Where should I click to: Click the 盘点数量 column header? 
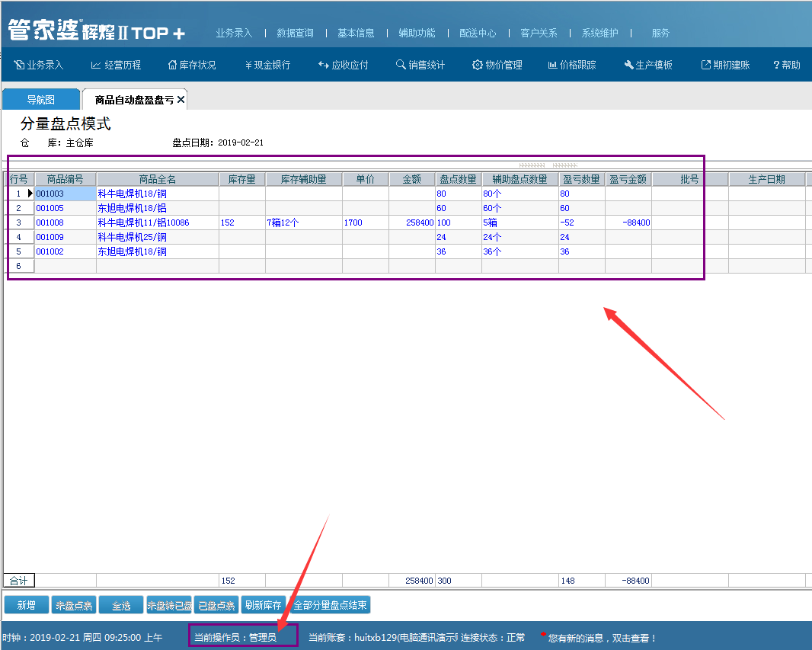pos(458,180)
